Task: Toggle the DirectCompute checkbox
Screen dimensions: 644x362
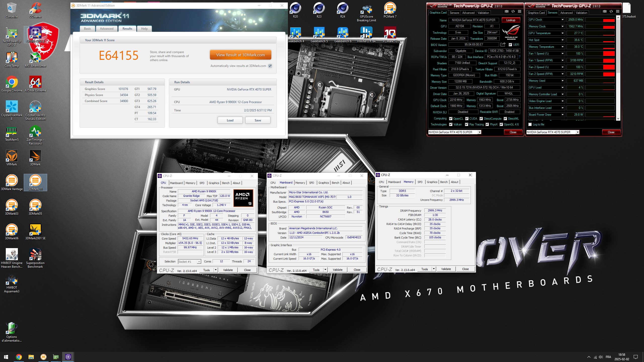Action: [481, 119]
